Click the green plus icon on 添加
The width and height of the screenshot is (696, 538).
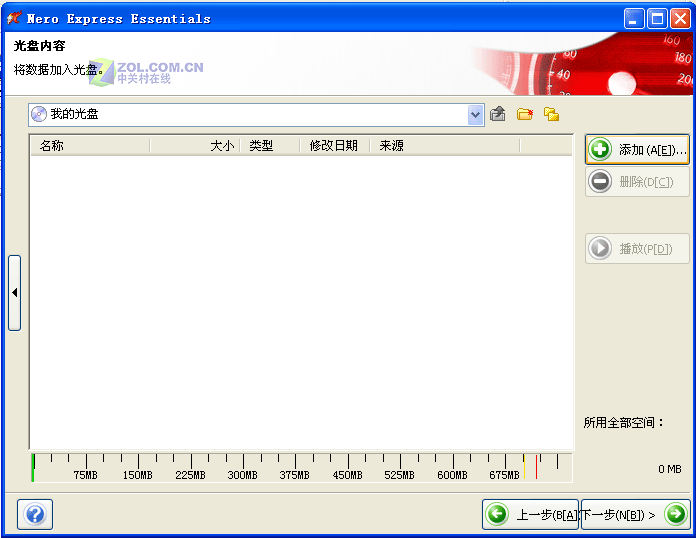[x=600, y=150]
